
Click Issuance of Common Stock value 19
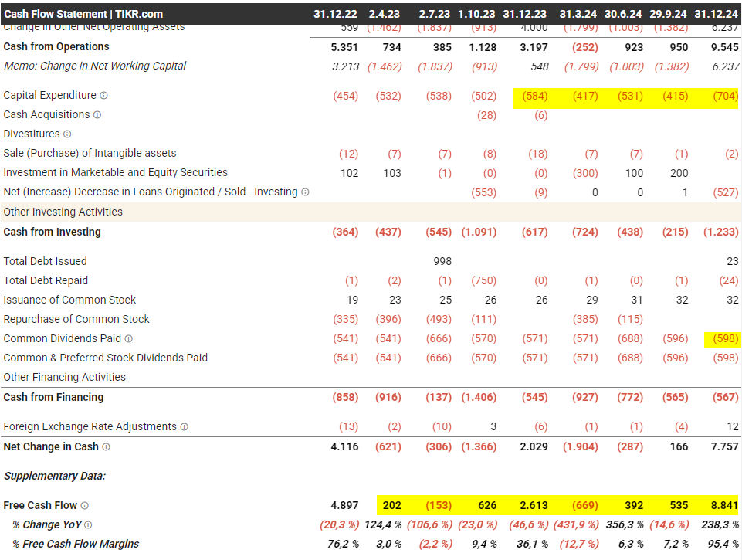point(352,300)
